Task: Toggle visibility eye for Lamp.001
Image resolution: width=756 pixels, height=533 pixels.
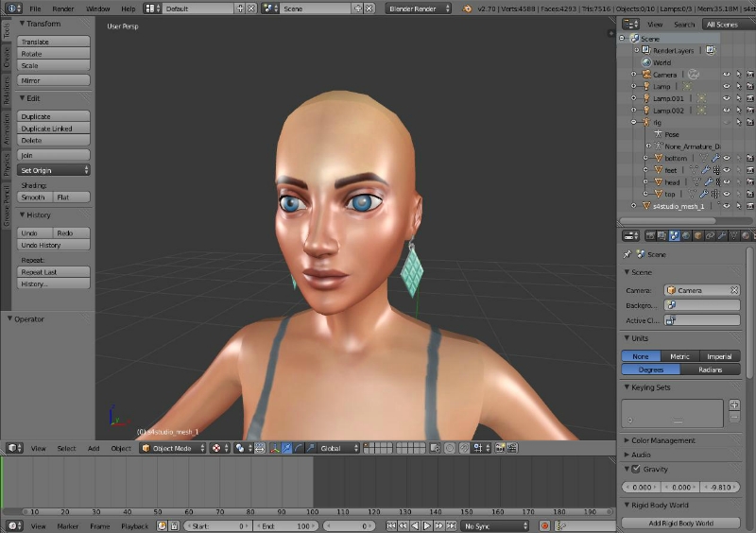Action: tap(727, 98)
